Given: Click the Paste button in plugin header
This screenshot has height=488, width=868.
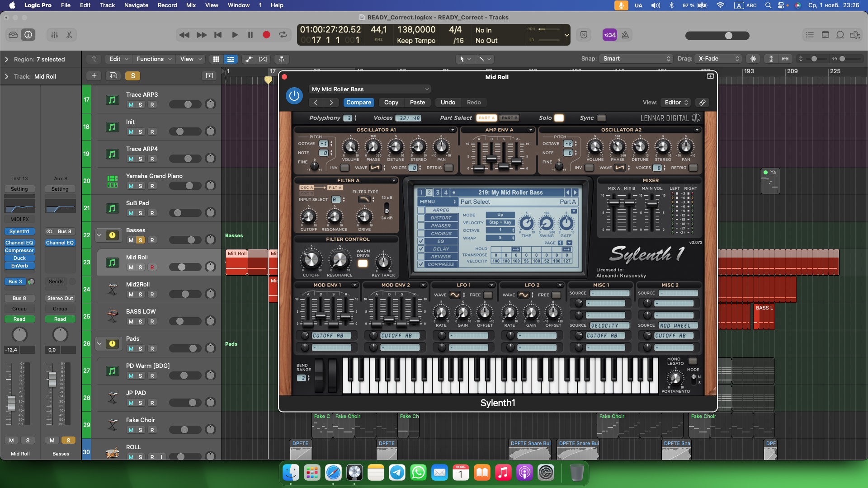Looking at the screenshot, I should coord(417,103).
